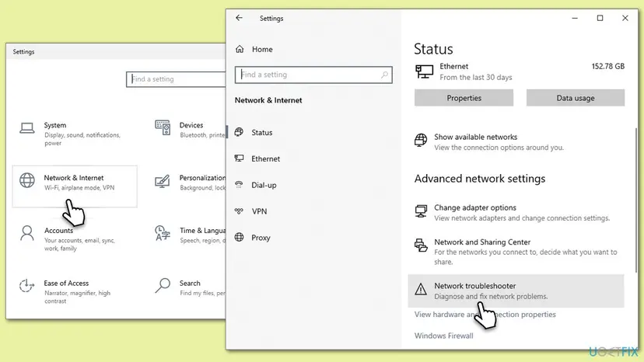
Task: Click the Advanced network settings heading
Action: (x=480, y=179)
